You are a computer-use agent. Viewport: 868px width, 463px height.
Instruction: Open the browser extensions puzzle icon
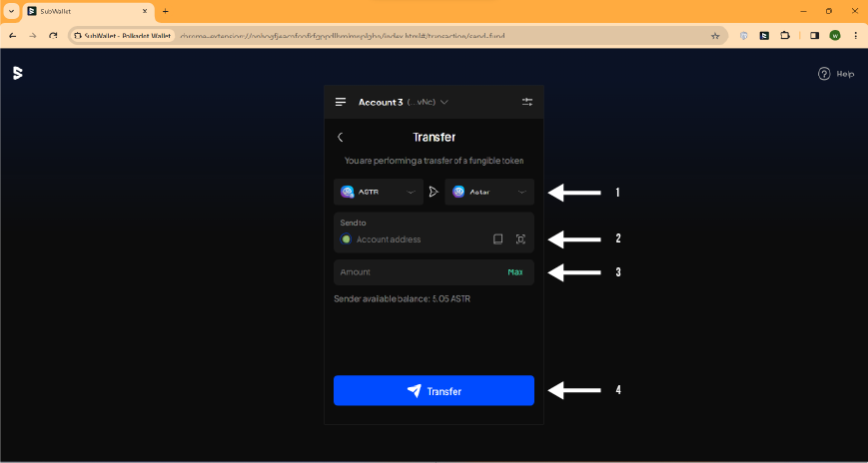[785, 35]
